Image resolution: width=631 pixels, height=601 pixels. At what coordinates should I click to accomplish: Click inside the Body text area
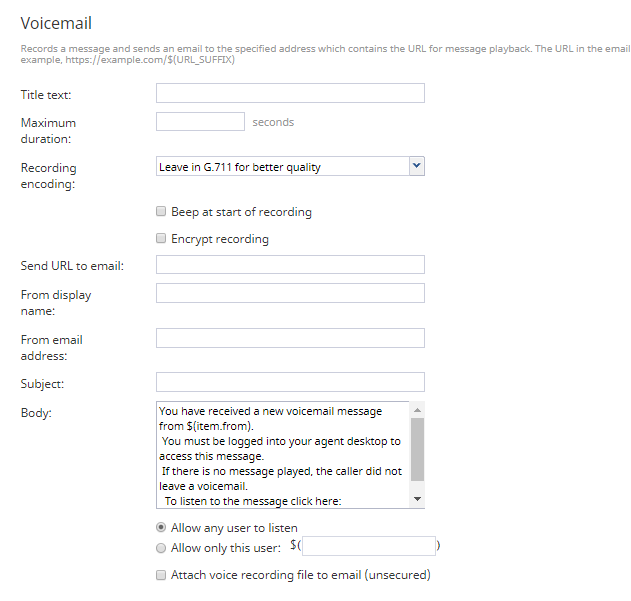(283, 455)
